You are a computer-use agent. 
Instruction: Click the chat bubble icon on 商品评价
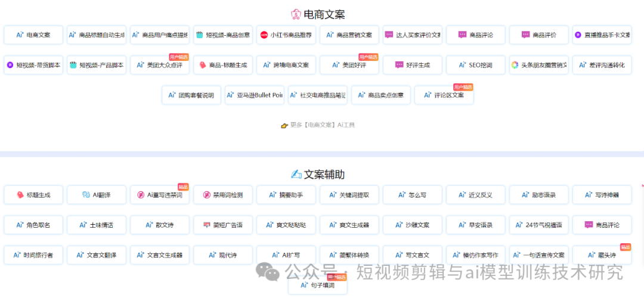coord(526,35)
